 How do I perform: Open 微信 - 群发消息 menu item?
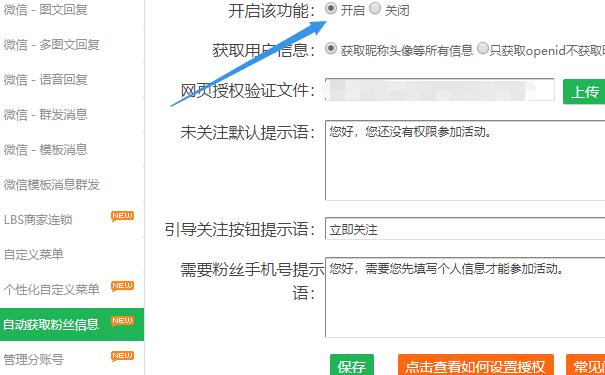(46, 114)
